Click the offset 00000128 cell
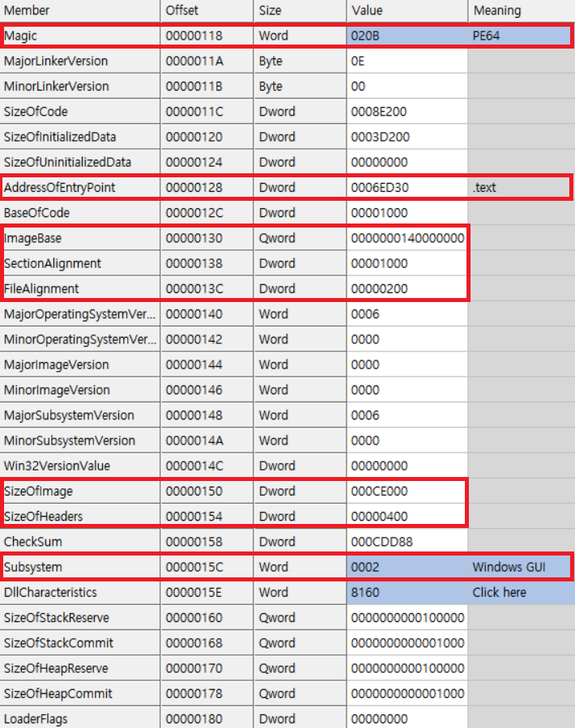The image size is (575, 728). click(207, 188)
